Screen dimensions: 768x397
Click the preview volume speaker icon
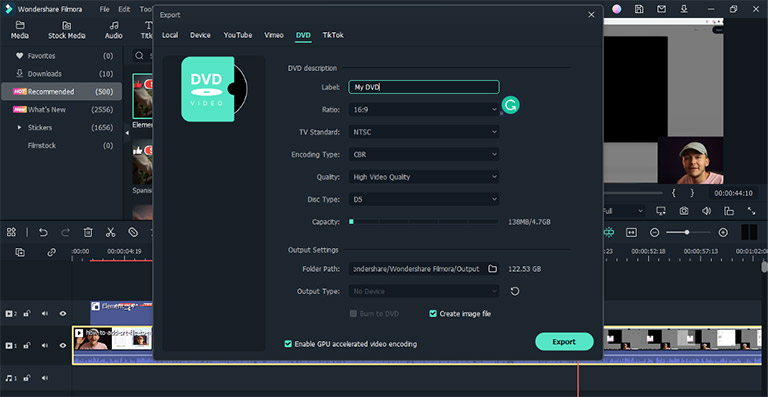click(x=706, y=211)
